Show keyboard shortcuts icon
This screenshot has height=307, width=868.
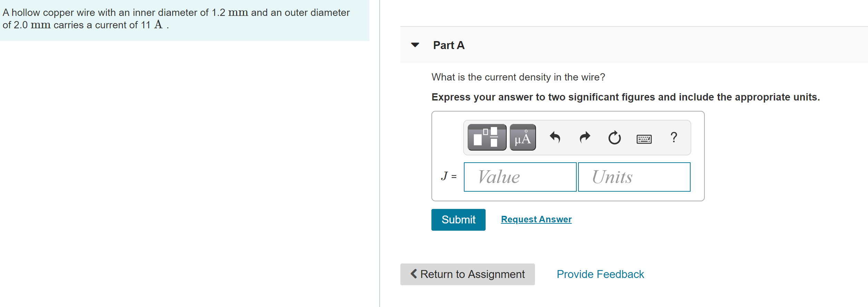(x=644, y=139)
